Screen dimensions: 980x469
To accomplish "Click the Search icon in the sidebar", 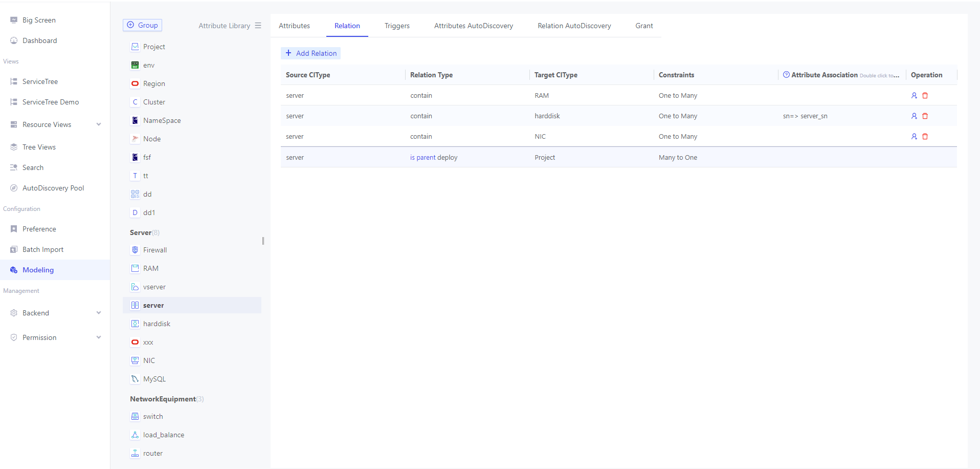I will (x=14, y=167).
